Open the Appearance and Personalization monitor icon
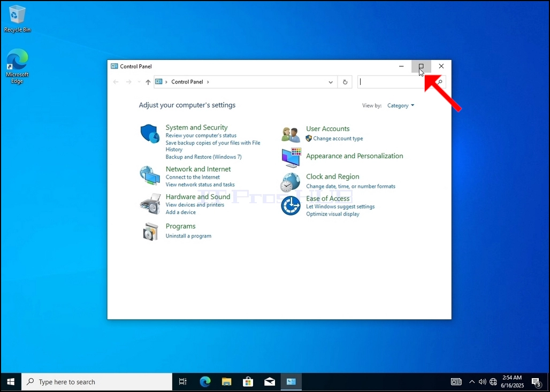 point(291,158)
